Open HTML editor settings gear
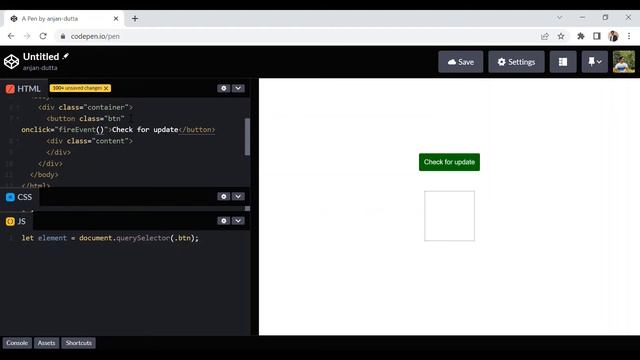Image resolution: width=640 pixels, height=360 pixels. point(223,88)
